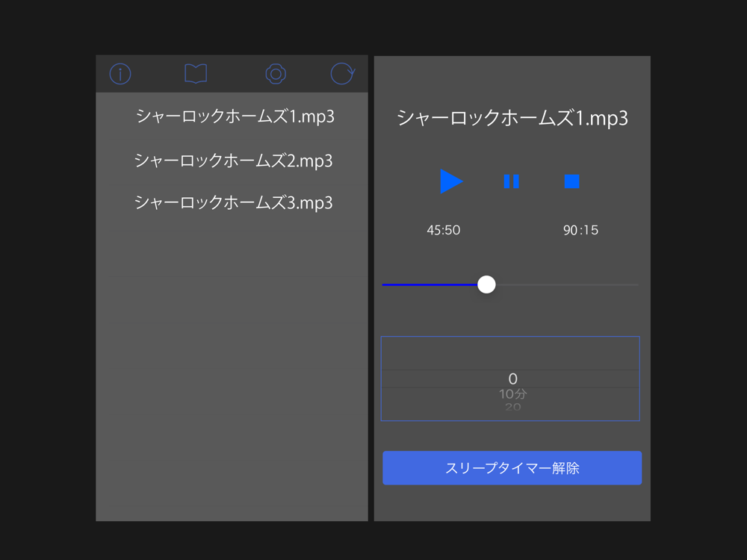Click the elapsed time 45:50 label
The height and width of the screenshot is (560, 747).
coord(444,231)
